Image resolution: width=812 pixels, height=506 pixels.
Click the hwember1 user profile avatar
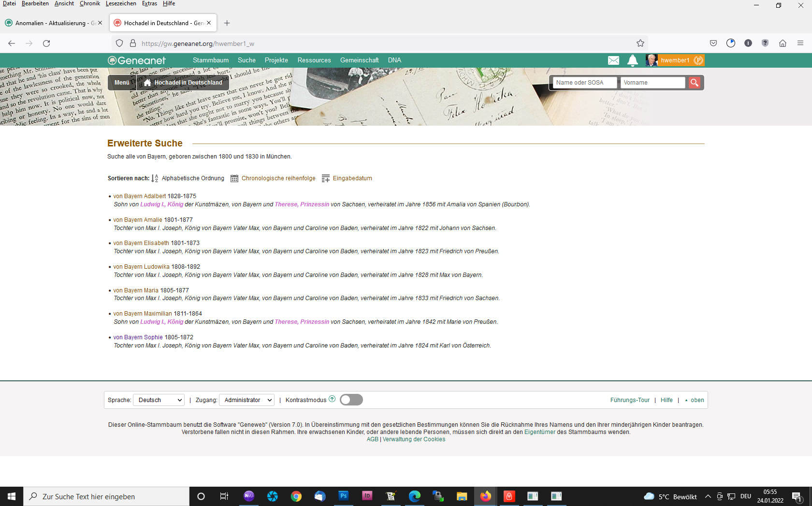[x=652, y=60]
